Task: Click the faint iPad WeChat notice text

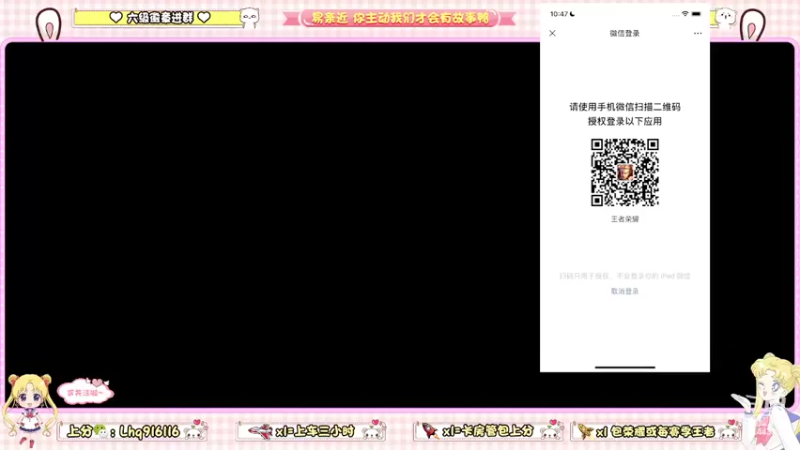Action: [624, 276]
